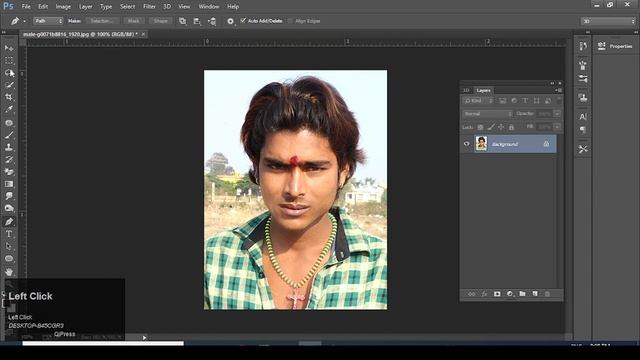The height and width of the screenshot is (360, 640).
Task: Click the Shape button
Action: pos(160,21)
